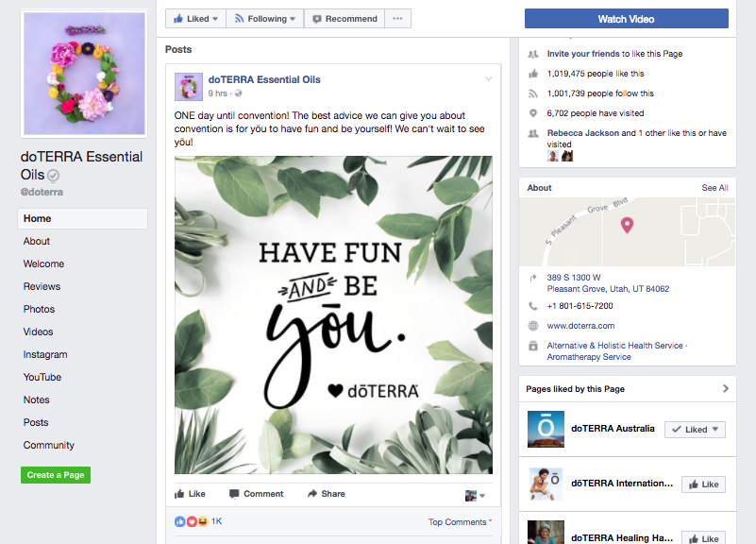Click the phone icon beside phone number
This screenshot has width=756, height=544.
click(532, 306)
